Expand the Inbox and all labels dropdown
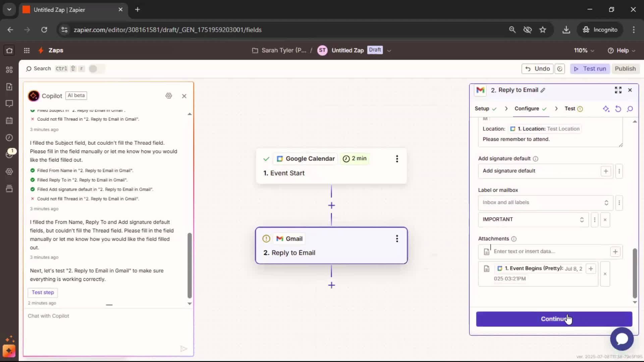This screenshot has width=644, height=362. coord(545,203)
